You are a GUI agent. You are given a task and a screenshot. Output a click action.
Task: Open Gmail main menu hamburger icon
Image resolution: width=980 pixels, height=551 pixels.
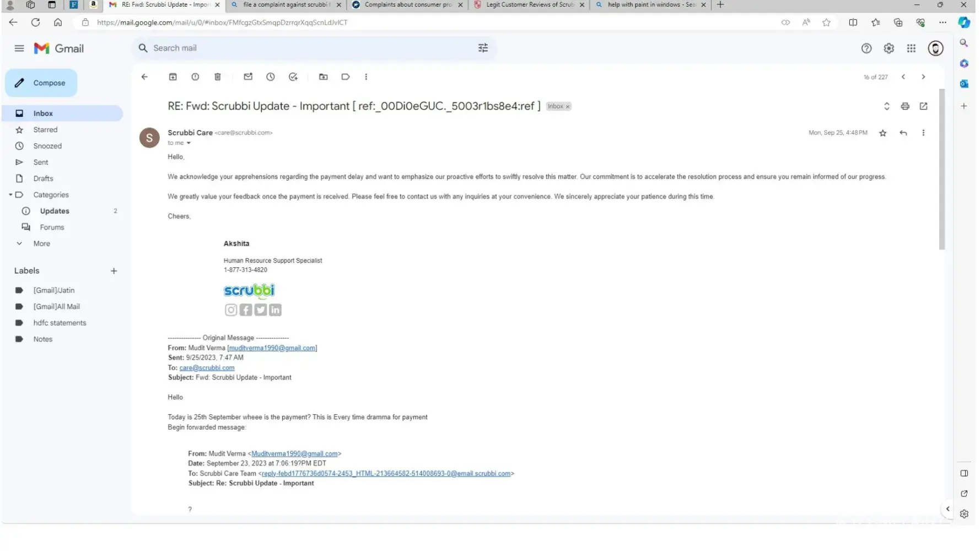19,48
